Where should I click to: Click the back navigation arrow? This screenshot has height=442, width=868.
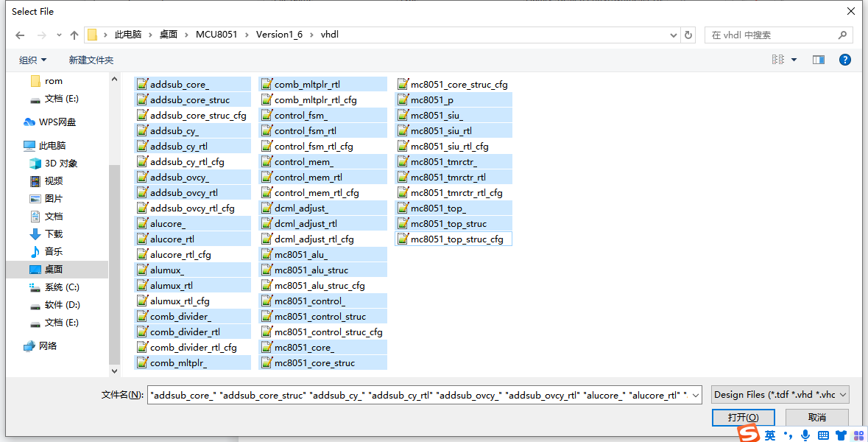20,35
